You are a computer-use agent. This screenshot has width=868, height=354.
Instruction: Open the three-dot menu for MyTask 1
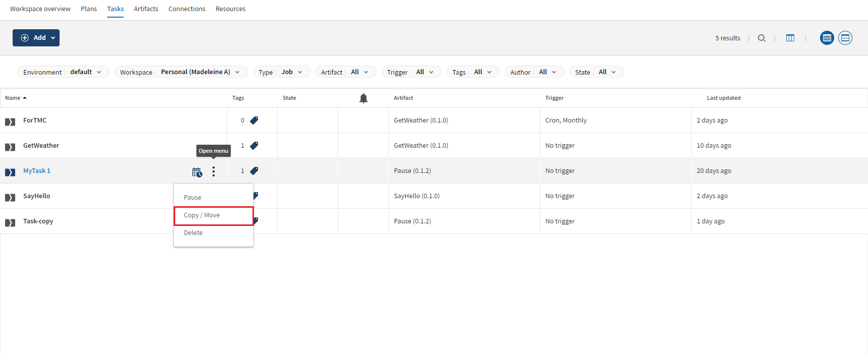click(214, 171)
